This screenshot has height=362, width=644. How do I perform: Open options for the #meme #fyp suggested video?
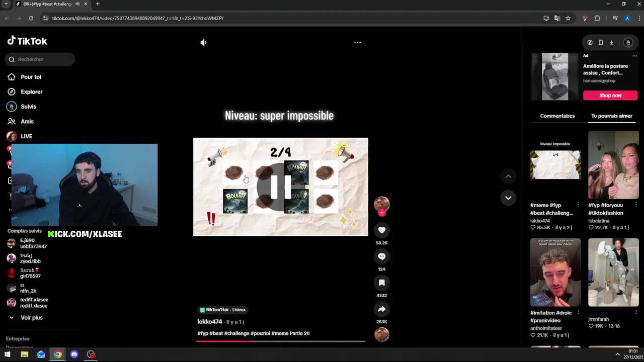(x=578, y=205)
